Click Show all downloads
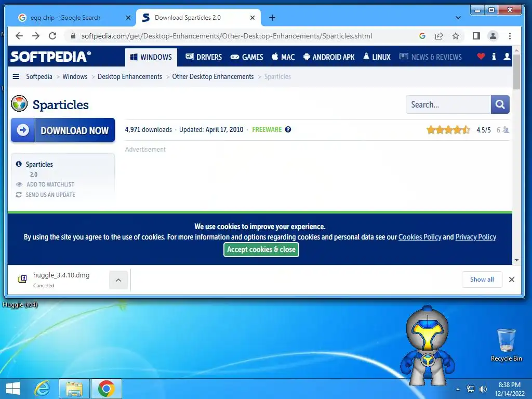Image resolution: width=532 pixels, height=399 pixels. point(482,280)
